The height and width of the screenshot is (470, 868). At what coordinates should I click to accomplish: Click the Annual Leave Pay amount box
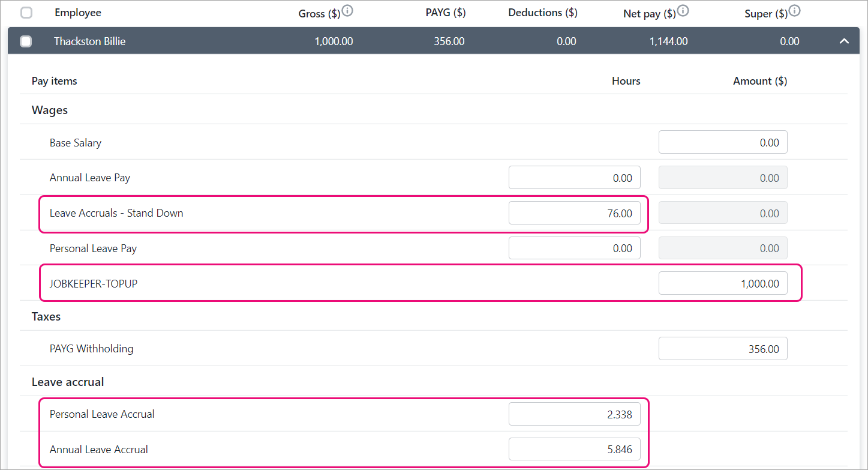click(723, 178)
